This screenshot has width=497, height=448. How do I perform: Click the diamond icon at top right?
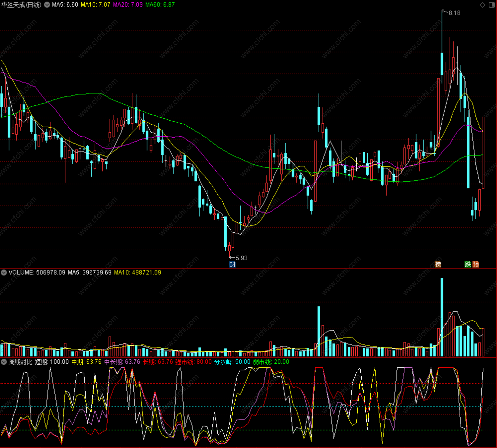pyautogui.click(x=482, y=5)
